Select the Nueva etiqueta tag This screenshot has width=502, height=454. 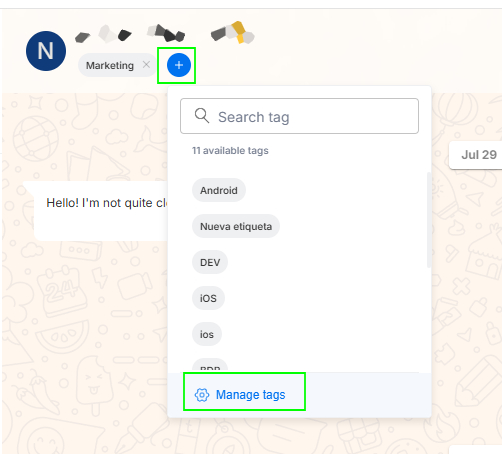(236, 226)
